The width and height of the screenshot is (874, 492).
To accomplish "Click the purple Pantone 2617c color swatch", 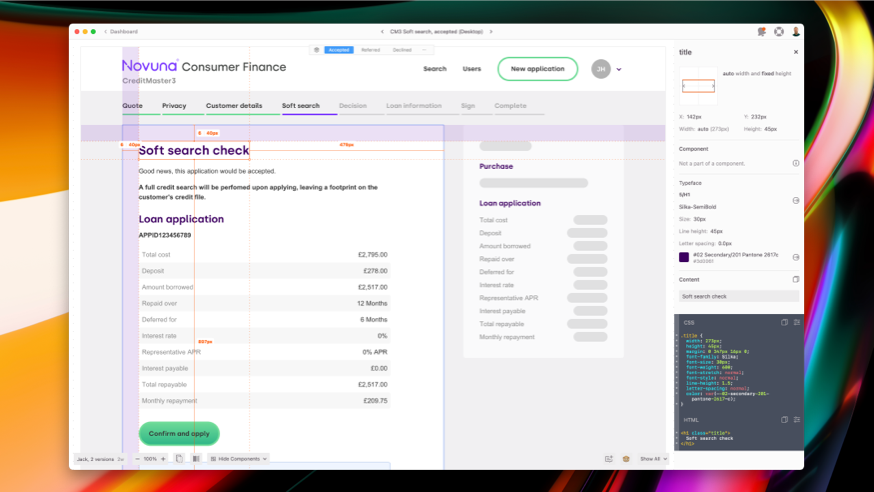I will [684, 257].
